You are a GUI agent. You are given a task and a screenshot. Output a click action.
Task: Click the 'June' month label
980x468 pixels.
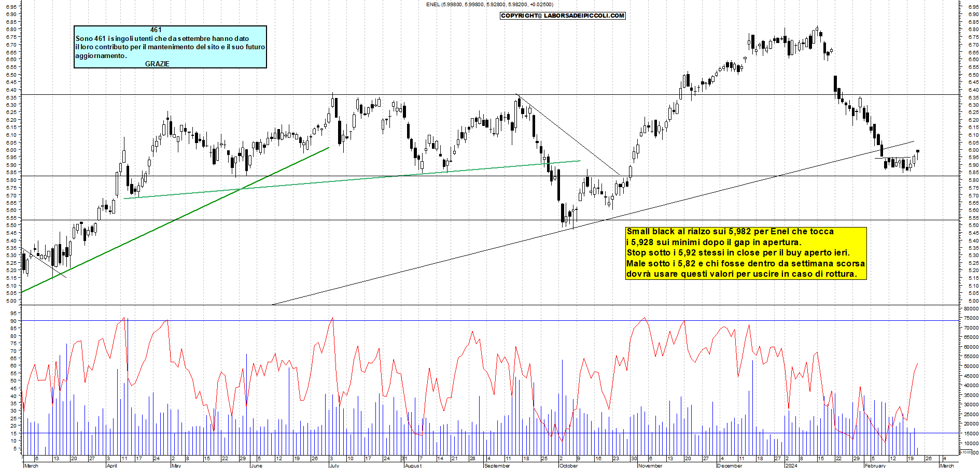[x=256, y=465]
